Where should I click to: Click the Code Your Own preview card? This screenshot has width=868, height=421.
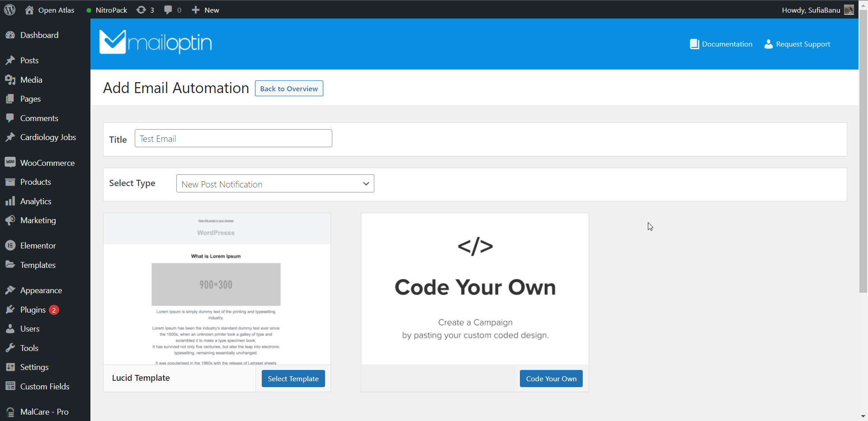475,289
